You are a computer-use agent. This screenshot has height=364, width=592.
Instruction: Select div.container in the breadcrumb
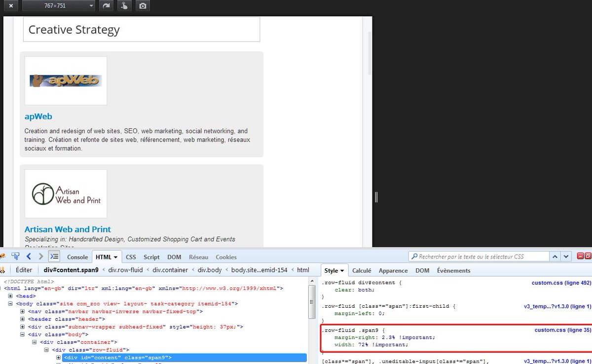point(170,270)
